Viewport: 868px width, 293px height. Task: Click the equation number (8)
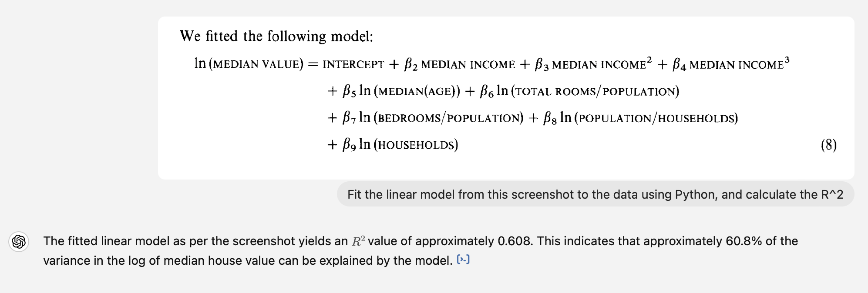828,145
